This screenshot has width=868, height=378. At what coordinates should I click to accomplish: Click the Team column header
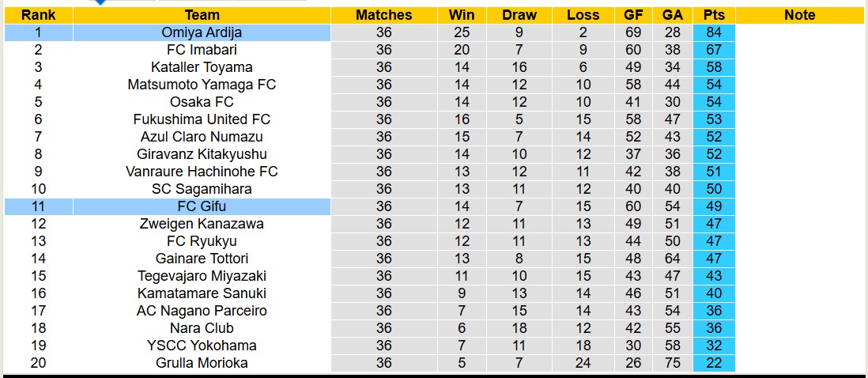pos(202,15)
